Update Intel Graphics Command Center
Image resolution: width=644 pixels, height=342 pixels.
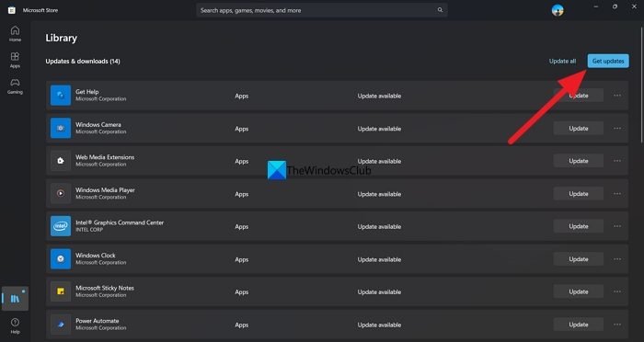(579, 226)
